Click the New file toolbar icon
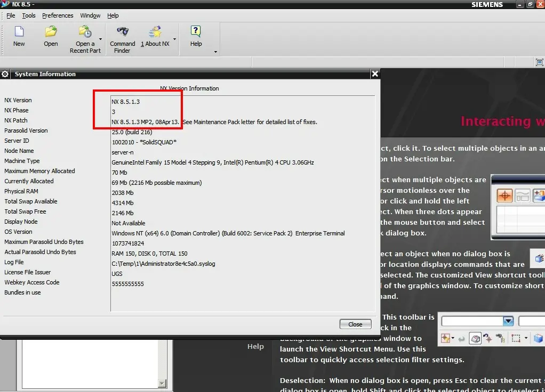Viewport: 545px width, 392px height. pos(19,32)
